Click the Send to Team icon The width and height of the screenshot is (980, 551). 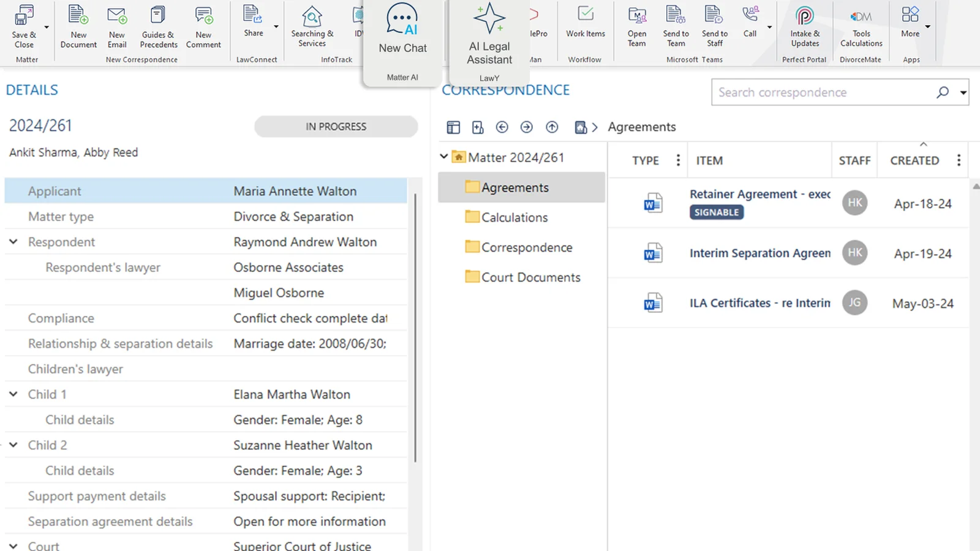(676, 15)
